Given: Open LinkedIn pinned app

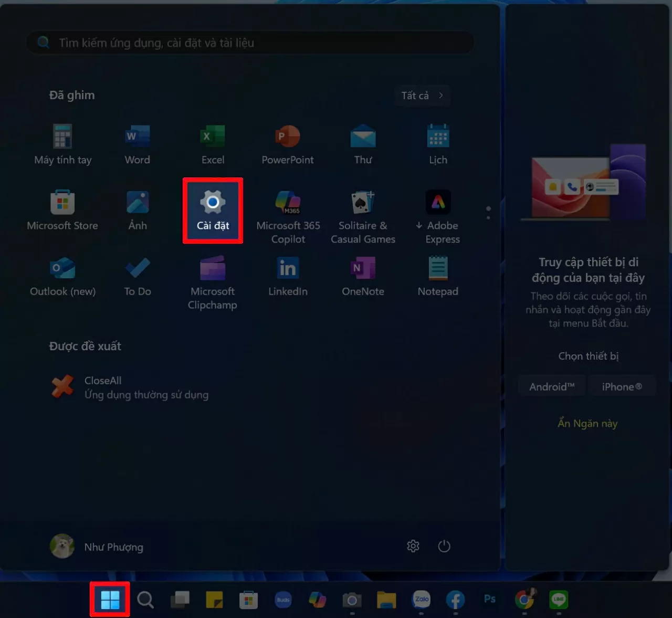Looking at the screenshot, I should click(288, 276).
